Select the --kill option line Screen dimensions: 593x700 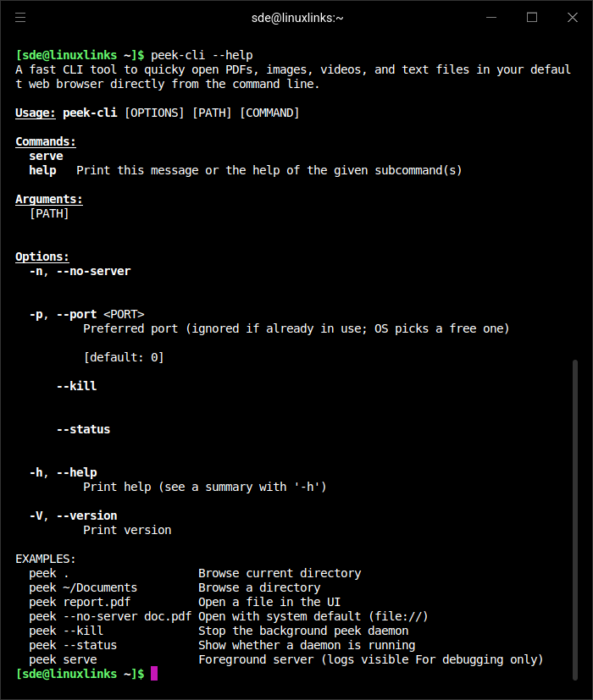(x=75, y=385)
